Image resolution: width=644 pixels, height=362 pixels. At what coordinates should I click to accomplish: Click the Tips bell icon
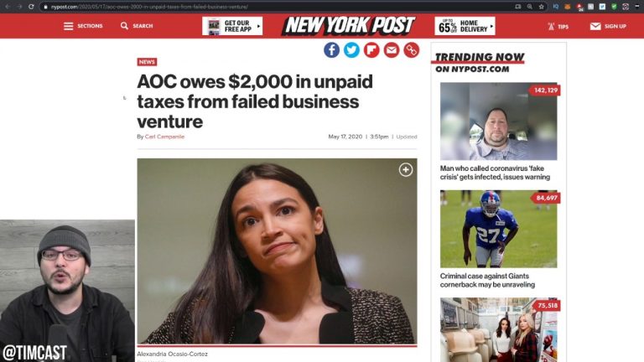click(550, 26)
